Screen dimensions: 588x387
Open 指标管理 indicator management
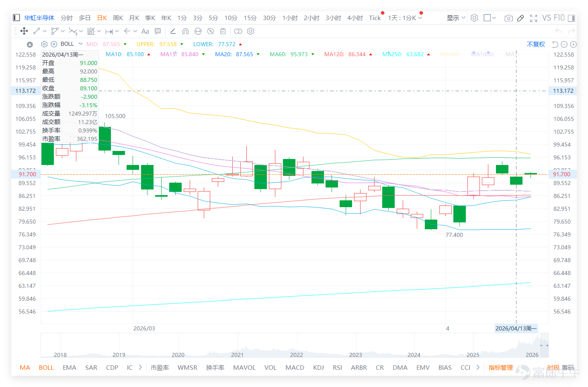500,367
